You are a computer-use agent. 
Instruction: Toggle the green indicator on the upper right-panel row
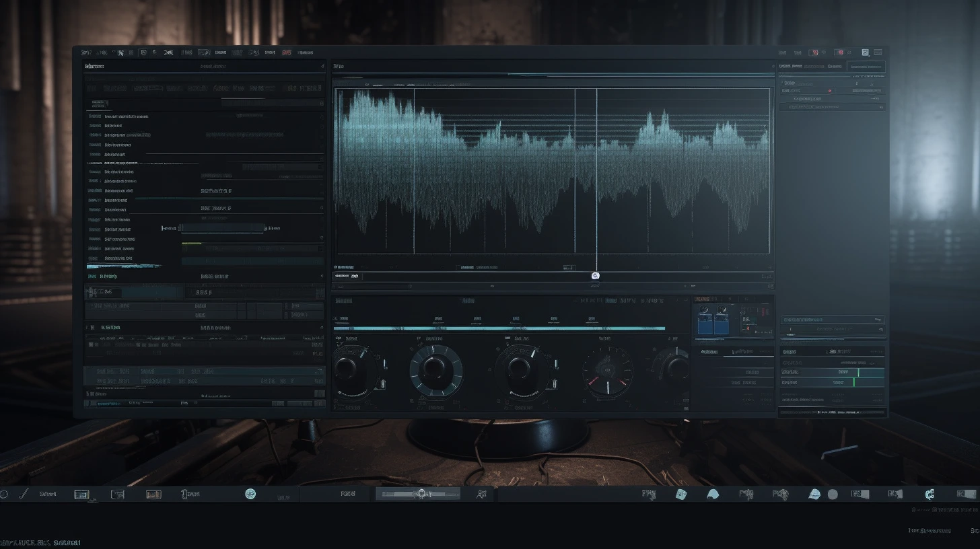pyautogui.click(x=859, y=372)
